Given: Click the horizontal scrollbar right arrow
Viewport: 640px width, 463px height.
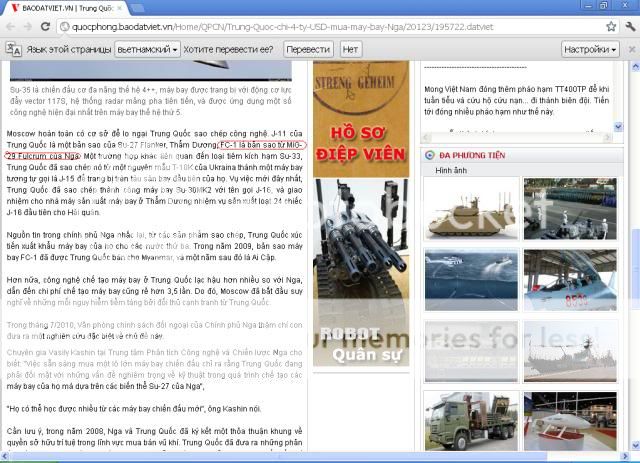Looking at the screenshot, I should [x=626, y=456].
